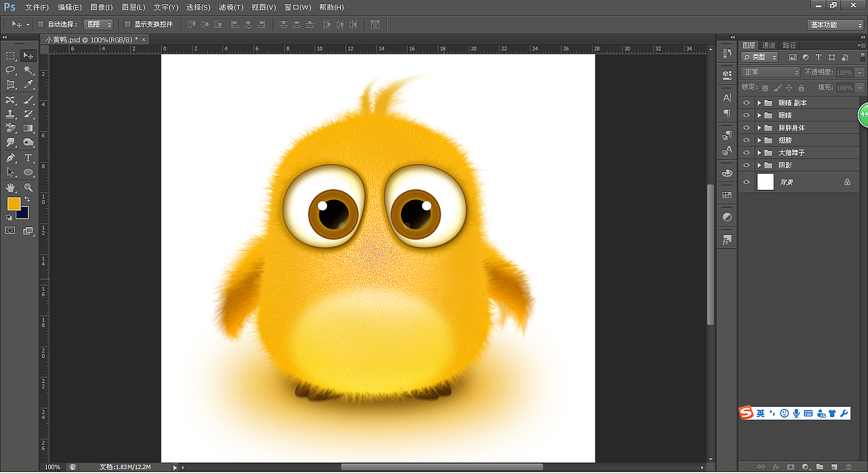
Task: Open the auto-select 图层 dropdown
Action: click(98, 24)
